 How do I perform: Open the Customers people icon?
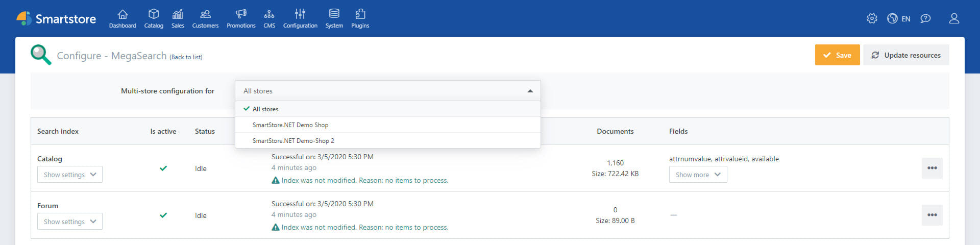pyautogui.click(x=205, y=14)
